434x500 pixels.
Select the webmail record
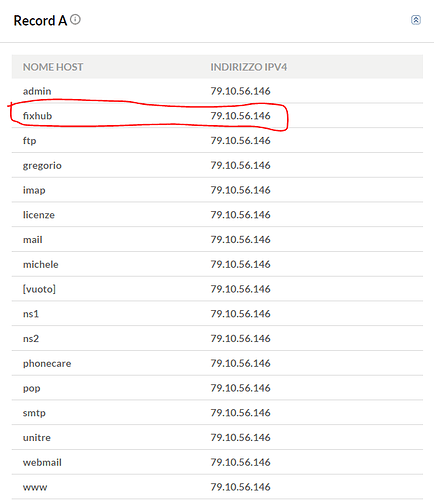coord(217,462)
